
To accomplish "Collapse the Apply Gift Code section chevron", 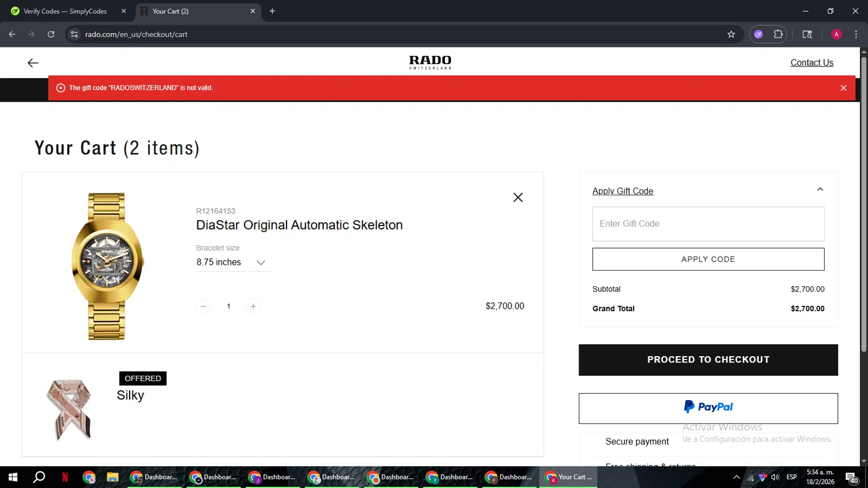I will coord(820,190).
